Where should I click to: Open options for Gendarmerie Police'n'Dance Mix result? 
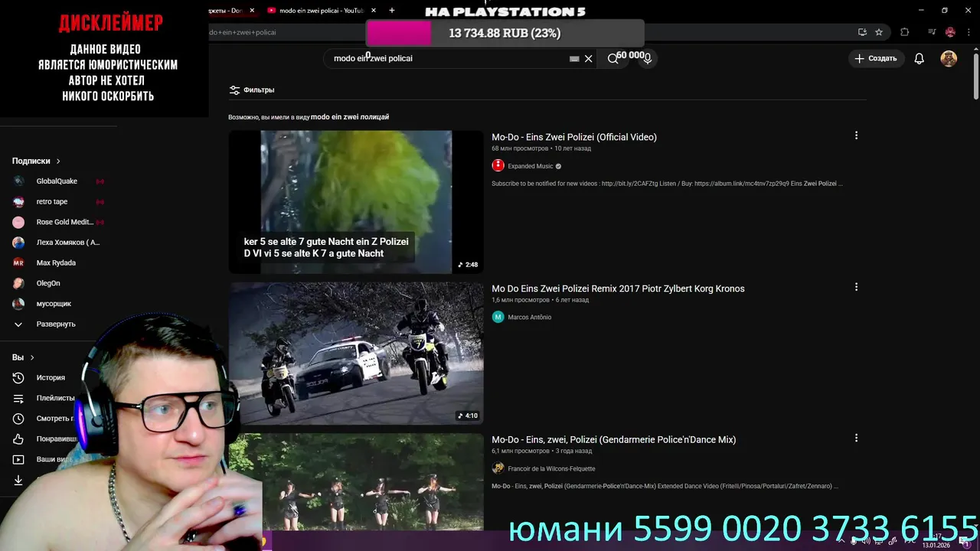tap(856, 438)
